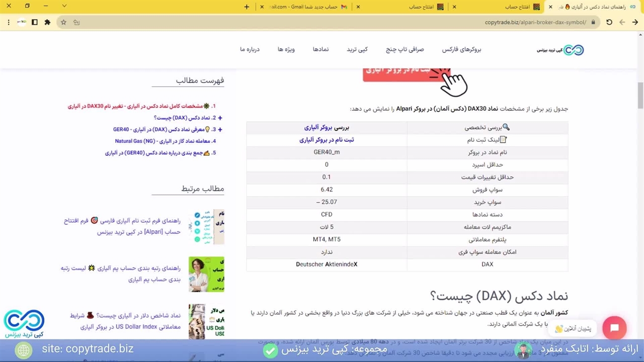Click the CopyTrade Business logo in header

(x=560, y=50)
